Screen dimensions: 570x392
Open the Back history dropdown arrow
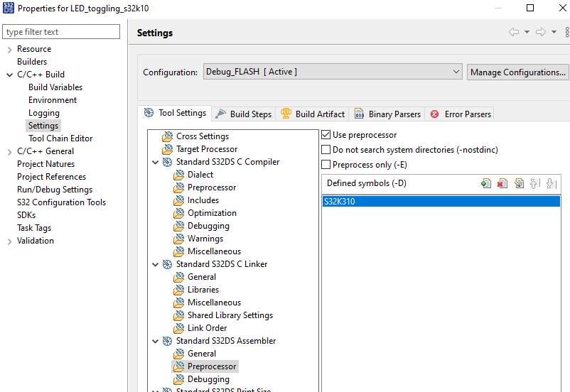[527, 32]
